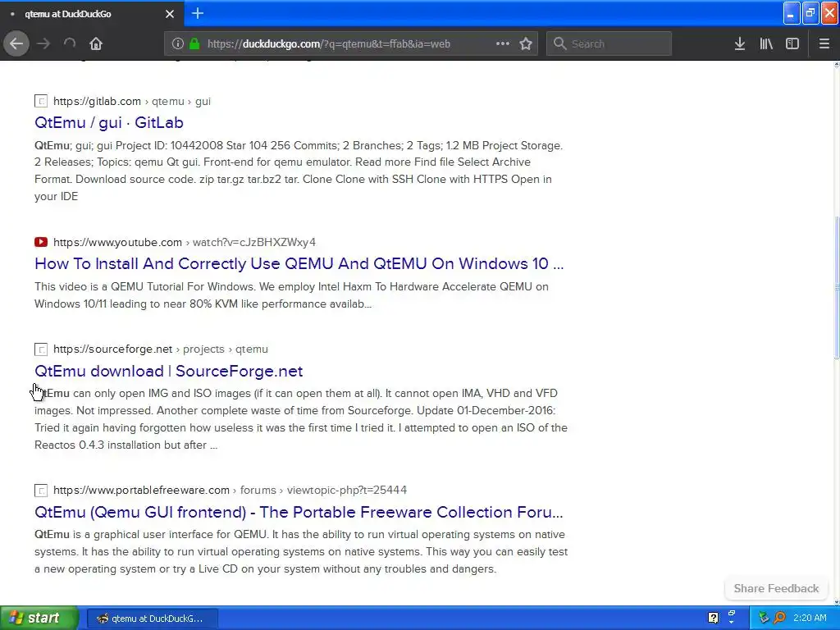Image resolution: width=840 pixels, height=630 pixels.
Task: Go back using the browser back arrow
Action: pyautogui.click(x=16, y=43)
